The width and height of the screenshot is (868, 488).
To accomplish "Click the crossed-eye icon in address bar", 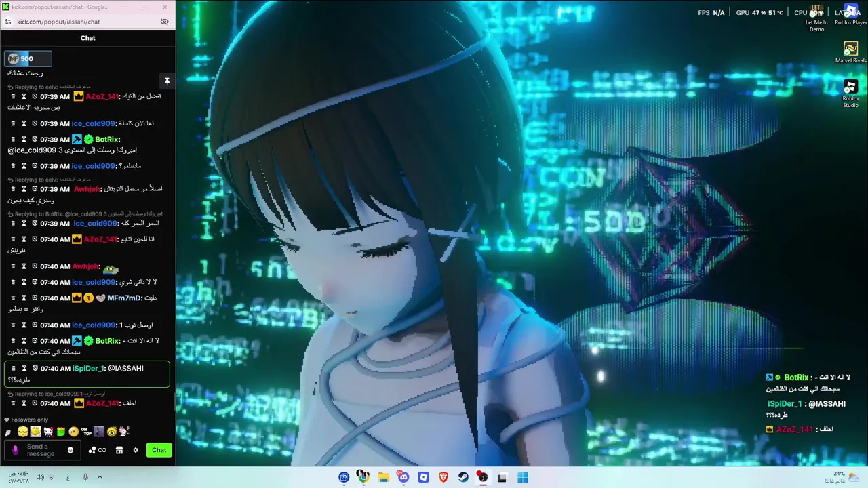I will point(164,22).
